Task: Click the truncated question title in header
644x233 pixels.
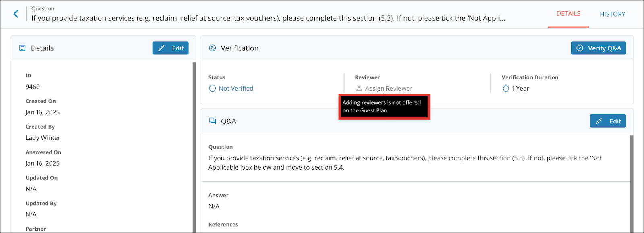Action: click(x=268, y=18)
